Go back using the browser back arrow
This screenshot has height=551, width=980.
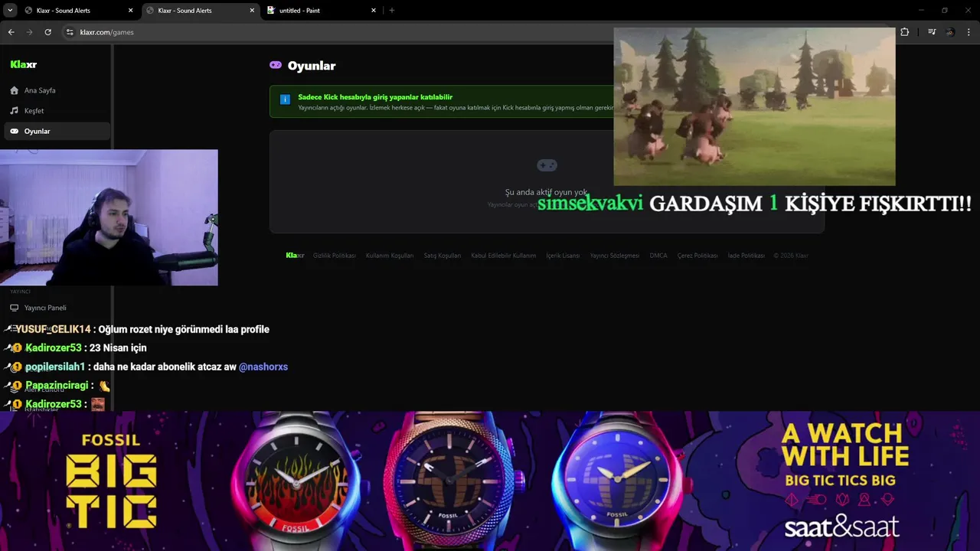pos(11,32)
